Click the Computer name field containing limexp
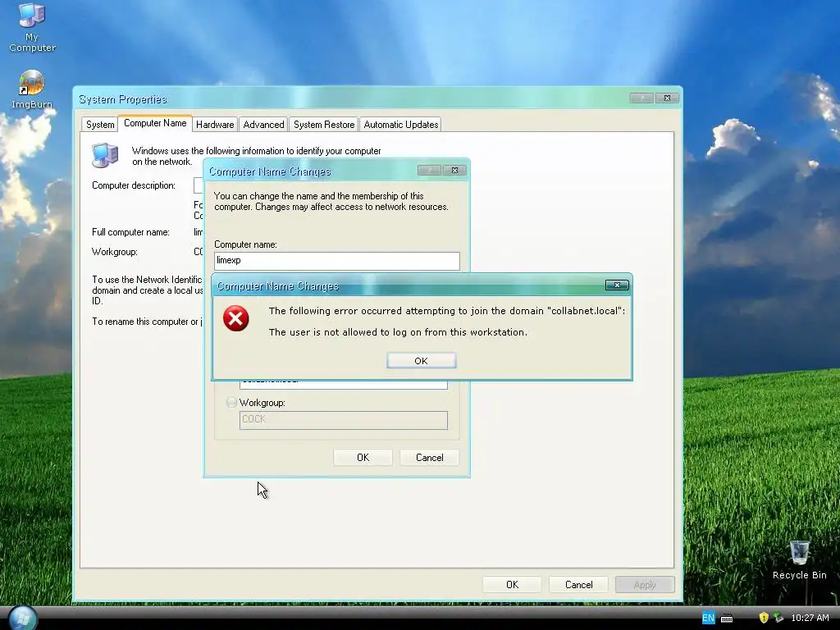Screen dimensions: 840x630 [x=337, y=261]
